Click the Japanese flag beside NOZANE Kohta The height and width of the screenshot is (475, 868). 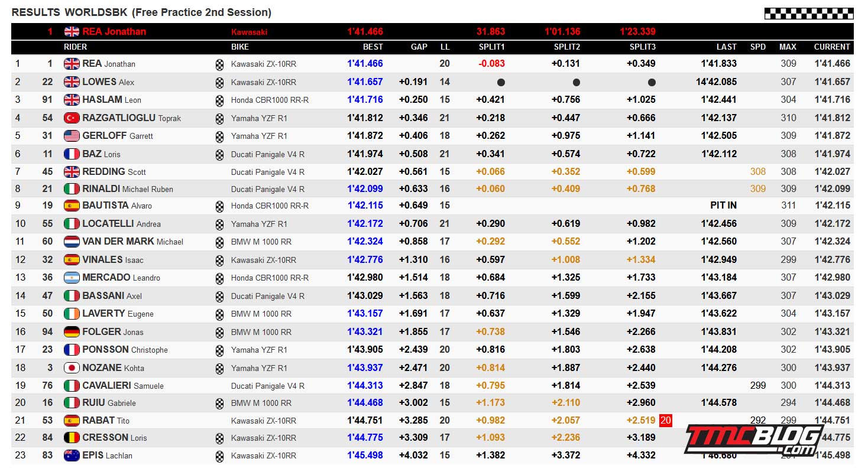(x=72, y=368)
